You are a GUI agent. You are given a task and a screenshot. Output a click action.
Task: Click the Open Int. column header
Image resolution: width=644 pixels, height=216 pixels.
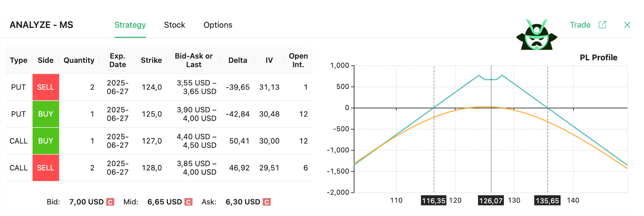pos(298,60)
